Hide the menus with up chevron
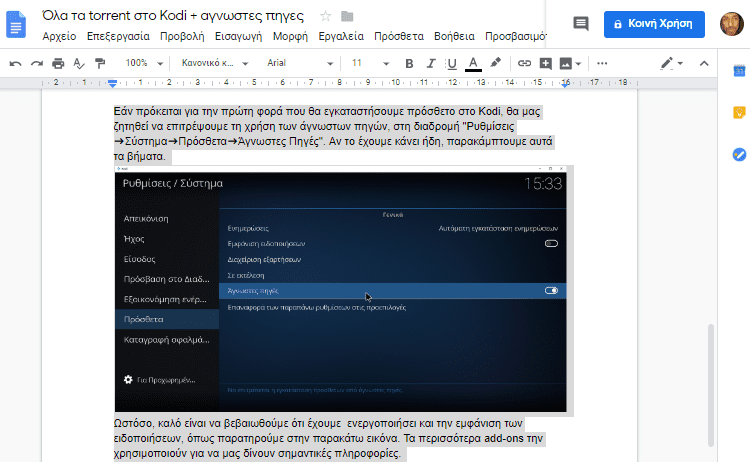 (x=704, y=63)
